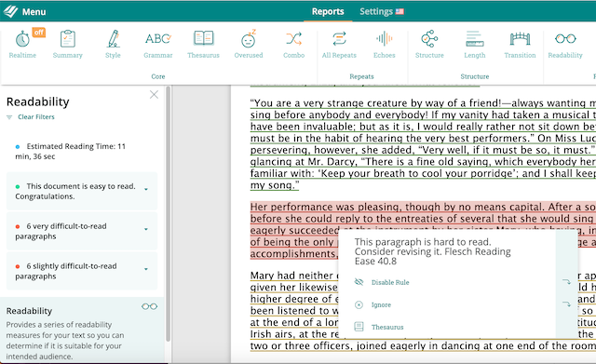Viewport: 596px width, 364px height.
Task: Click arrow beside Ignore row
Action: pyautogui.click(x=567, y=304)
